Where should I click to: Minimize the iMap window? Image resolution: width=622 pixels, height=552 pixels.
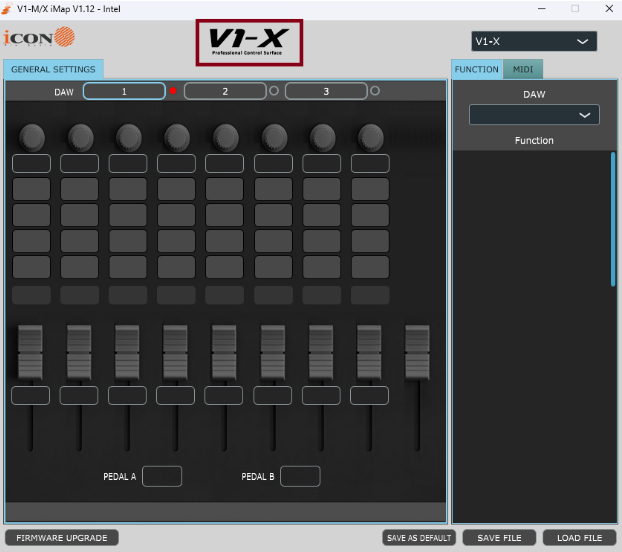[x=541, y=8]
